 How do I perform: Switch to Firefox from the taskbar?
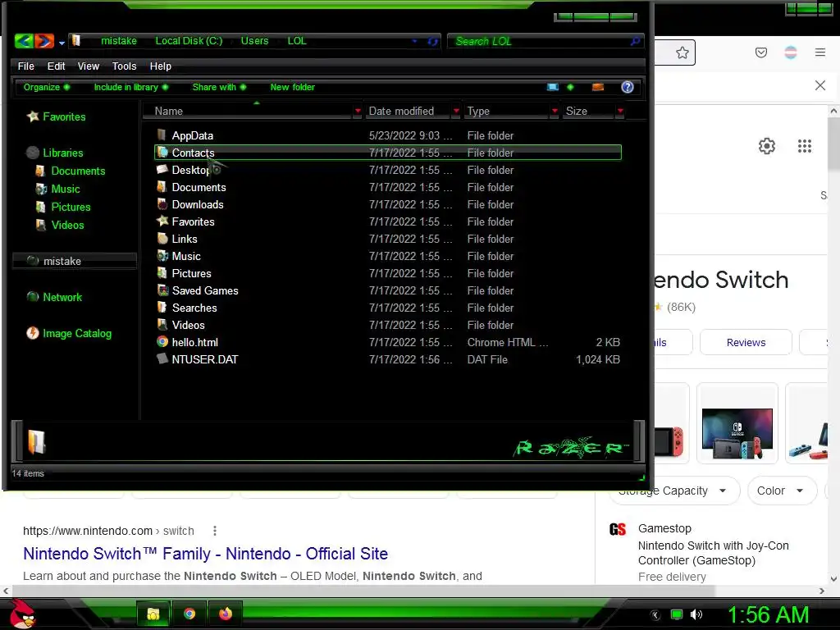[x=225, y=614]
